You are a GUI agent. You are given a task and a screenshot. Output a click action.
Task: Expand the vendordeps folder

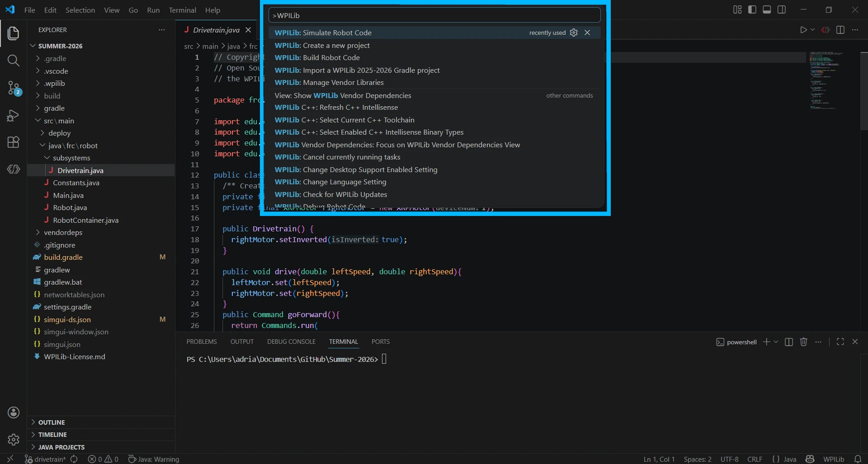(x=63, y=232)
